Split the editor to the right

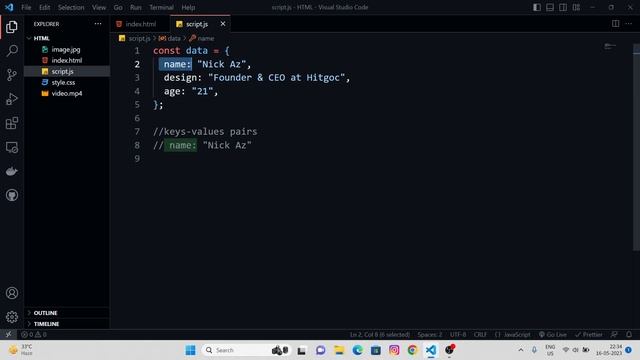(616, 24)
